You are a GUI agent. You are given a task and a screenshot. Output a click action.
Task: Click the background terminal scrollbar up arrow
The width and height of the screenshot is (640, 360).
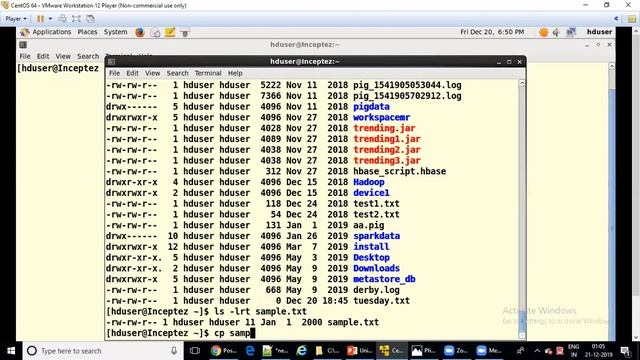click(x=611, y=66)
